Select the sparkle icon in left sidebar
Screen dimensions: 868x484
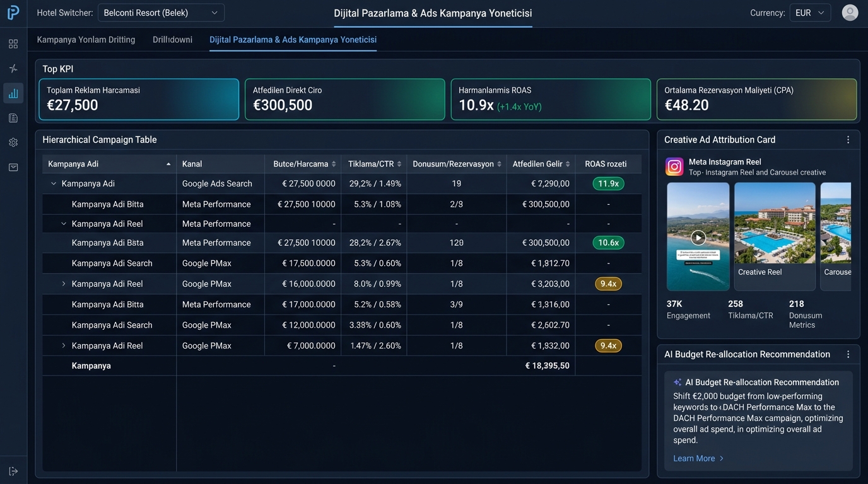13,69
